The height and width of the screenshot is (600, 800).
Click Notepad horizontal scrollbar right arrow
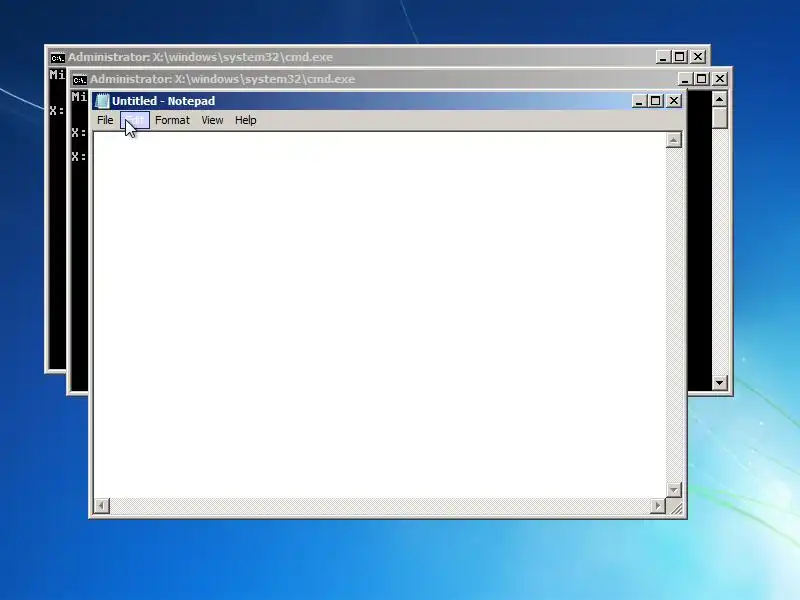(658, 506)
